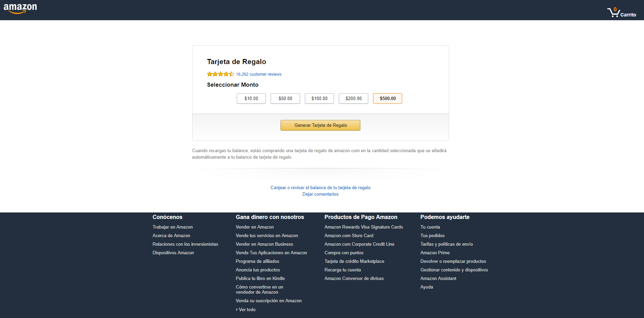Click Tarifas y políticas de envío

[447, 244]
